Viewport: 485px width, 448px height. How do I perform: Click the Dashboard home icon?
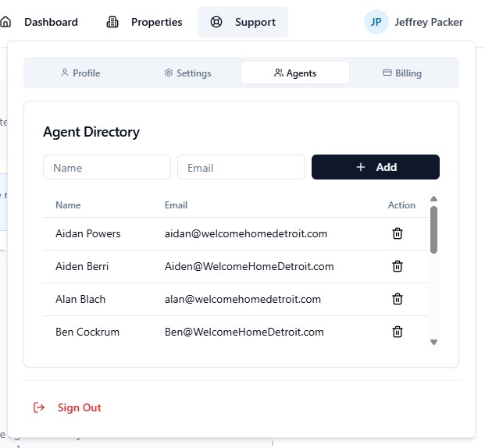pyautogui.click(x=5, y=22)
